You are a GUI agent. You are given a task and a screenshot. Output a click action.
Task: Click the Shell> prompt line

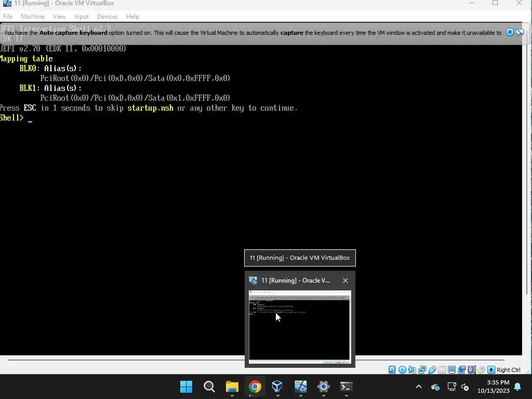click(x=16, y=118)
